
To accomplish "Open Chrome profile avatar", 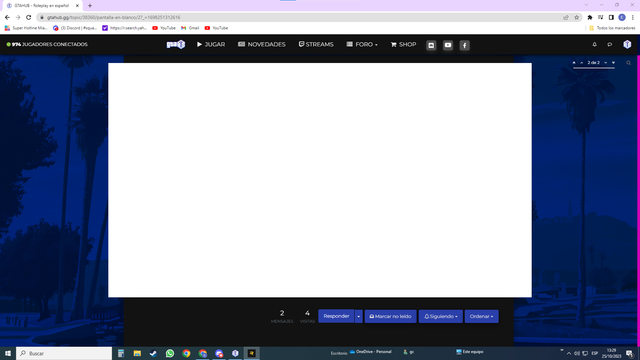I will pyautogui.click(x=622, y=18).
